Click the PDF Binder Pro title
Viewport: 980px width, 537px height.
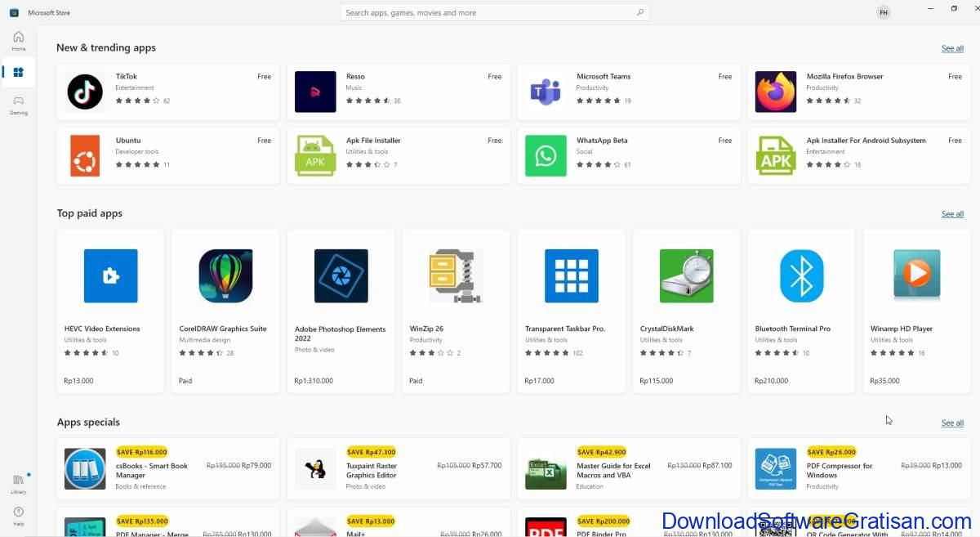coord(601,534)
